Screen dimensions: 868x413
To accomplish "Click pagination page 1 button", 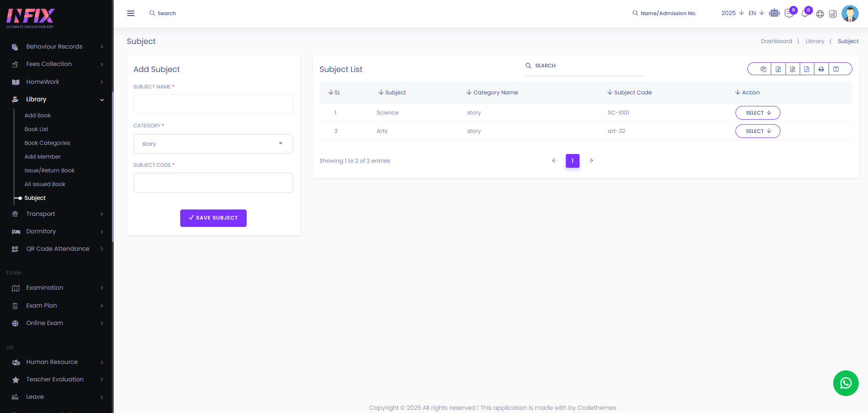I will pos(573,161).
